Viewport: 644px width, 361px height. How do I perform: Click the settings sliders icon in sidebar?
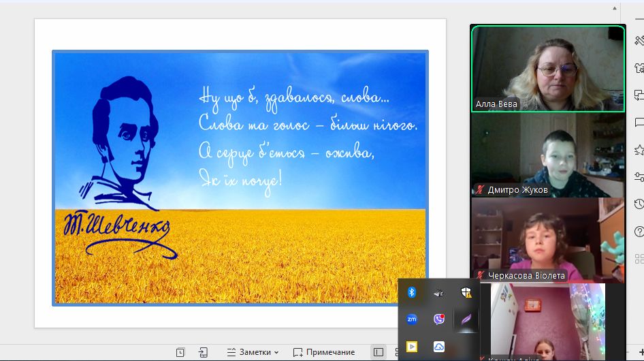tap(639, 177)
